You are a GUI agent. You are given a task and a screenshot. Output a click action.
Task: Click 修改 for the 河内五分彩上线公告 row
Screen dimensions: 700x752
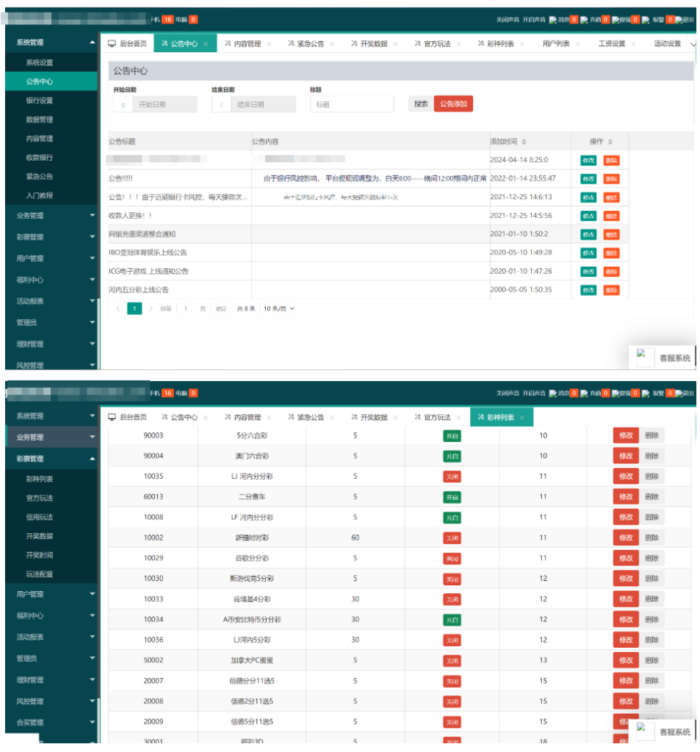(588, 290)
